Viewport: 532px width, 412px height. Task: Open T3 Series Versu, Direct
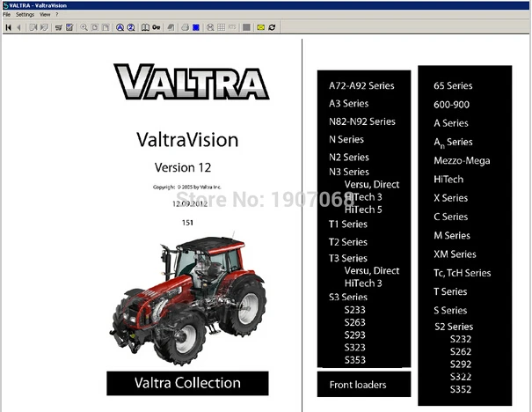tap(372, 270)
